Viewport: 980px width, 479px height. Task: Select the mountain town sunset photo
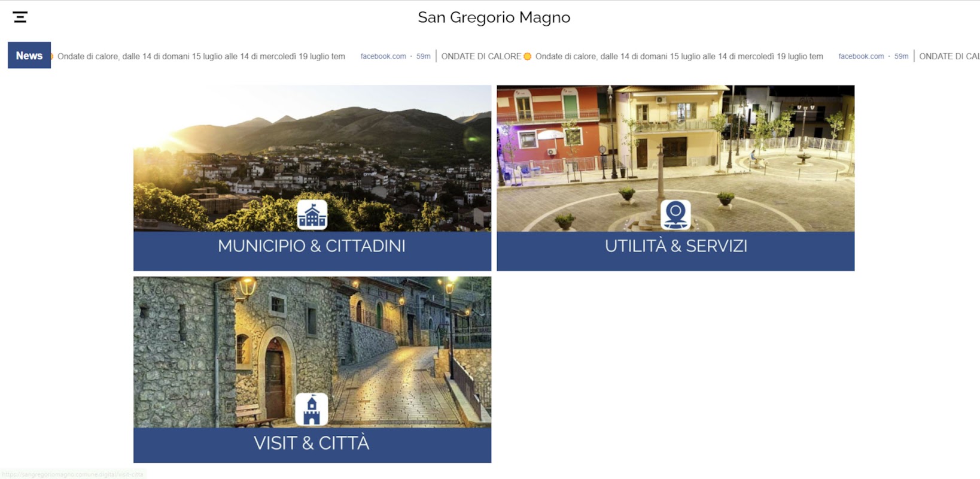click(312, 158)
